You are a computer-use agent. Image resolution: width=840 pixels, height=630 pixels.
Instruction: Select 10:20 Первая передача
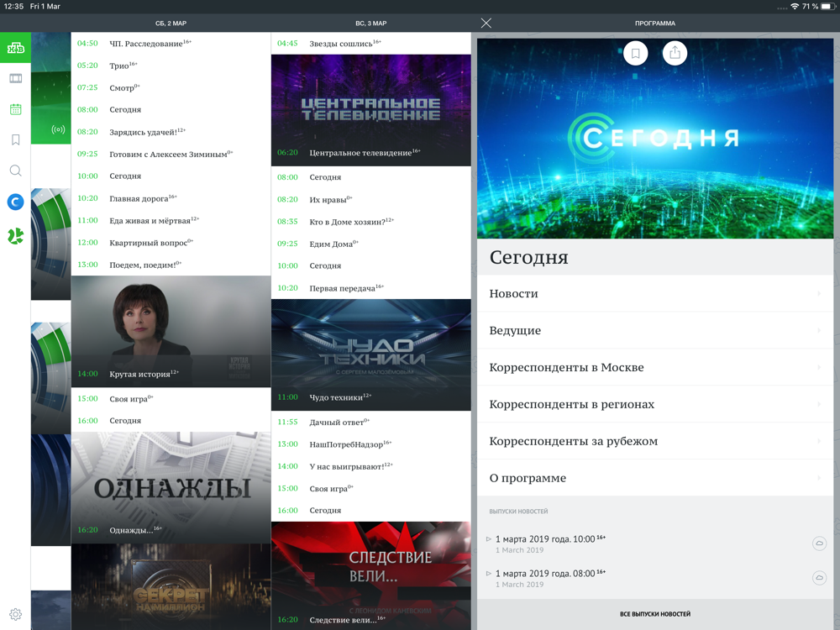(370, 287)
